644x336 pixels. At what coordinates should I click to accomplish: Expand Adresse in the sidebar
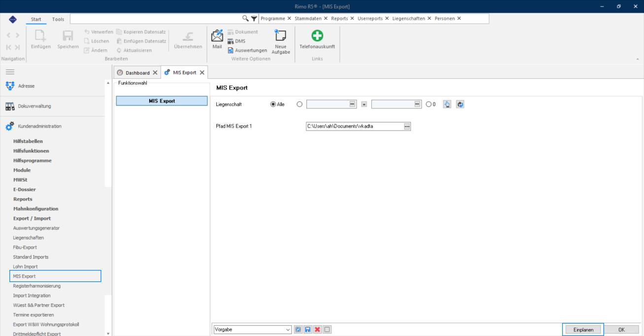click(53, 86)
